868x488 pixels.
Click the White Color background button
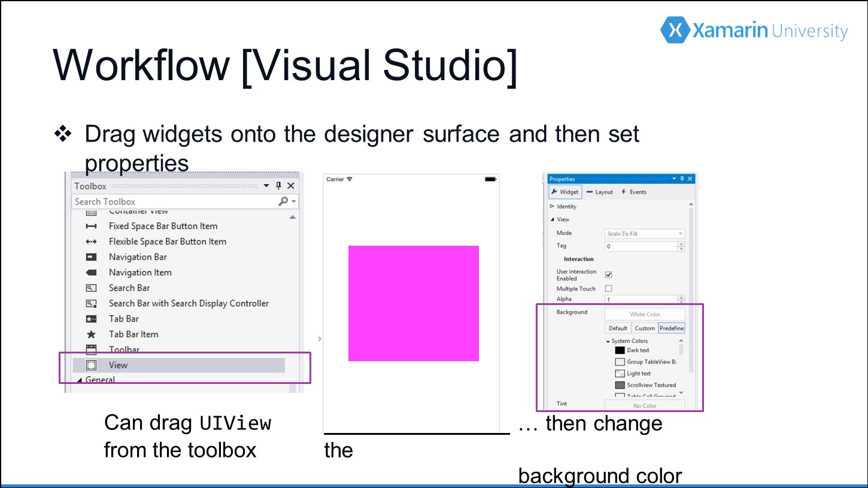tap(645, 314)
